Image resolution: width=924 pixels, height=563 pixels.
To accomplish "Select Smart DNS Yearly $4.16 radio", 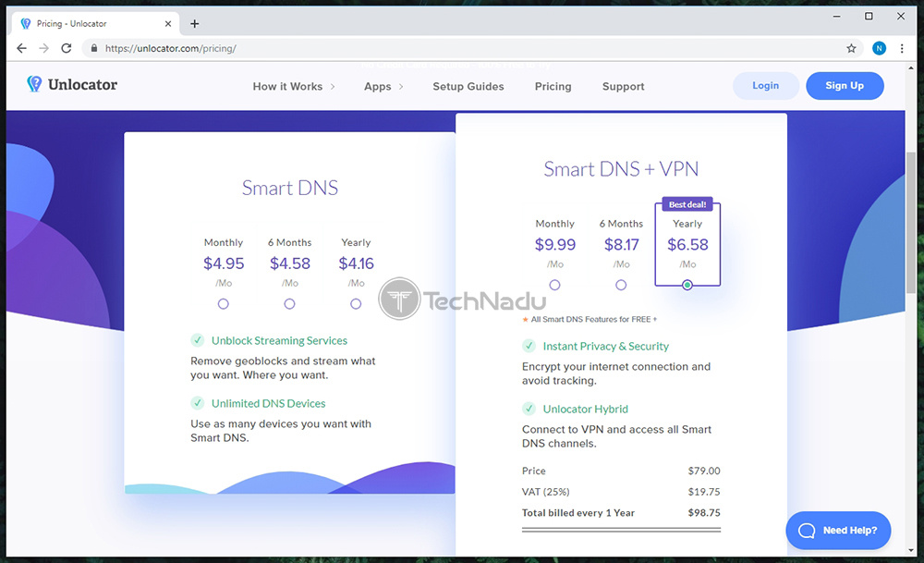I will click(x=356, y=303).
